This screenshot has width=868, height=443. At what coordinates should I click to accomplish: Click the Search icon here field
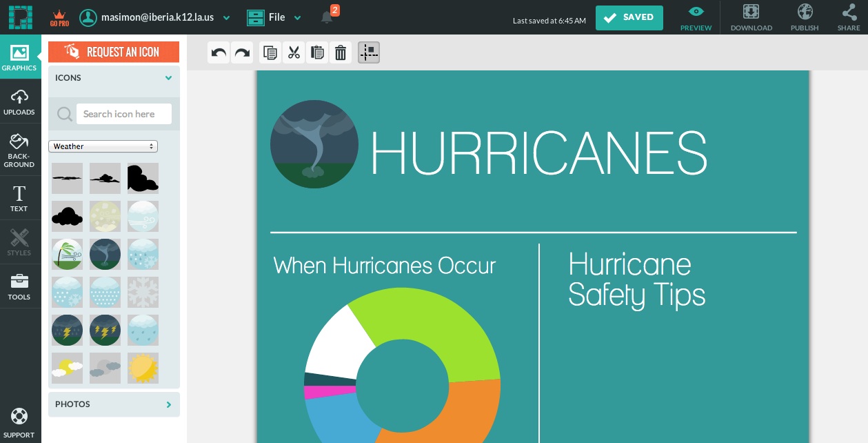[124, 115]
